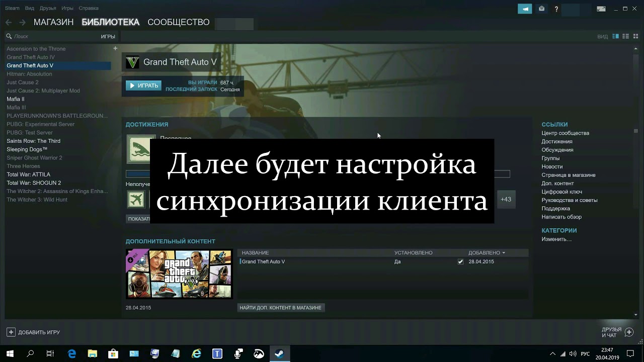
Task: Select Grand Theft Auto IV in the list
Action: (x=30, y=57)
